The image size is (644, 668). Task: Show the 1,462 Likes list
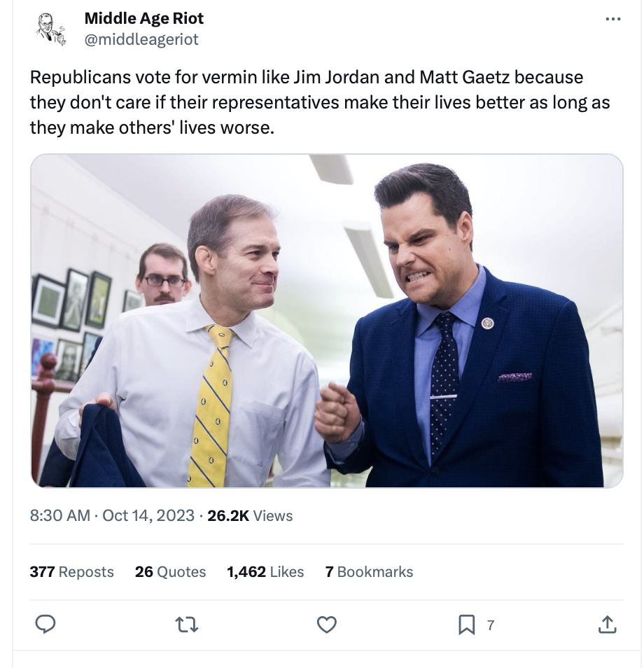[x=265, y=571]
